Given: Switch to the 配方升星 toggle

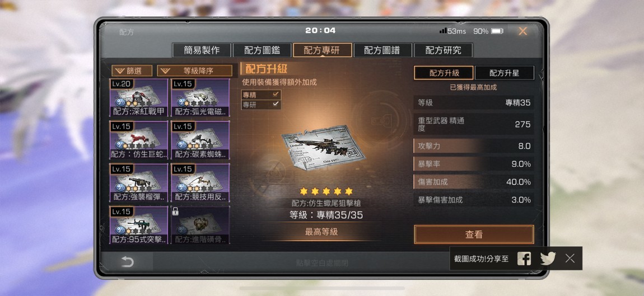Looking at the screenshot, I should click(x=505, y=73).
